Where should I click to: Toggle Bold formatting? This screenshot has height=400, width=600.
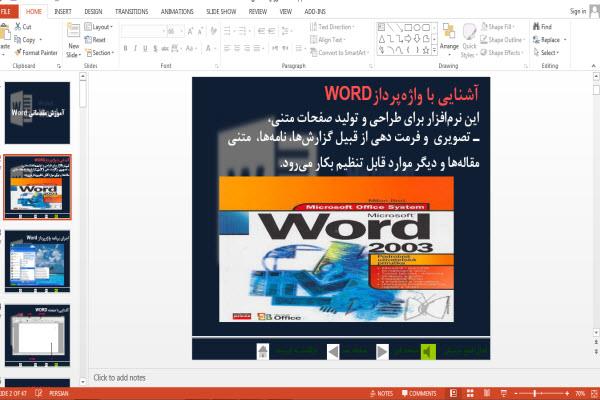click(126, 49)
